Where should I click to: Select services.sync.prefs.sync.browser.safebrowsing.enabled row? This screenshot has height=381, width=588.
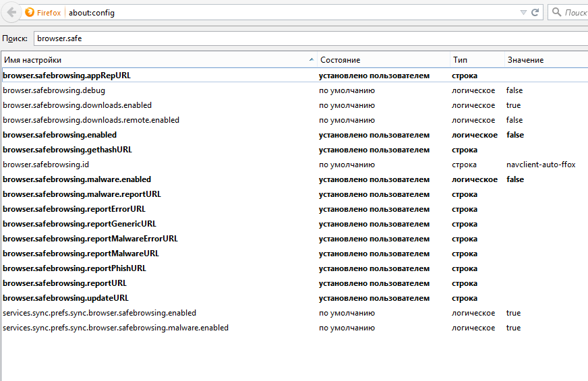(x=295, y=313)
